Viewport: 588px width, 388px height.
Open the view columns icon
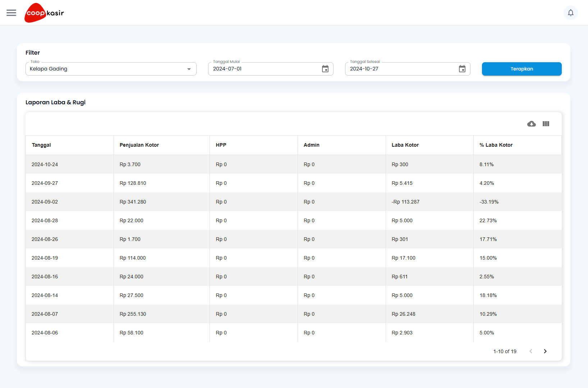point(546,124)
